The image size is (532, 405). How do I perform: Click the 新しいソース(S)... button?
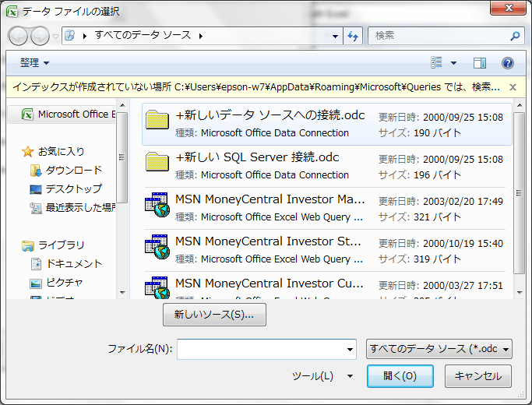(214, 315)
